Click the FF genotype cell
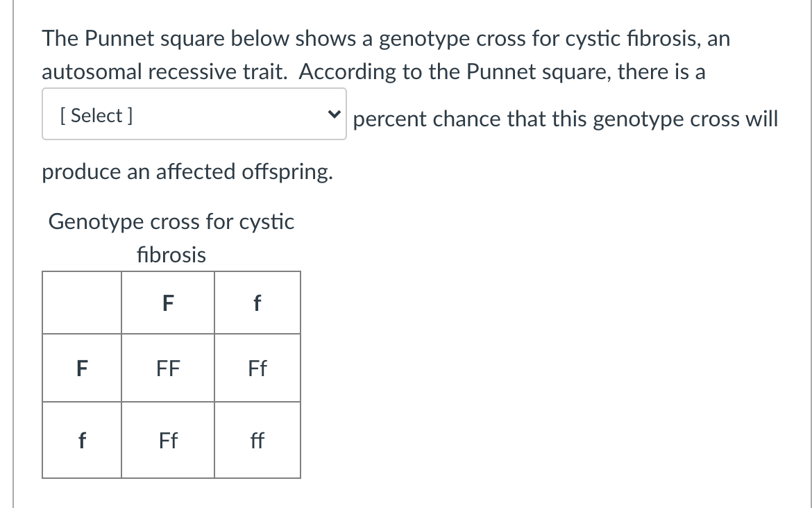Screen dimensions: 812x508 [x=168, y=368]
